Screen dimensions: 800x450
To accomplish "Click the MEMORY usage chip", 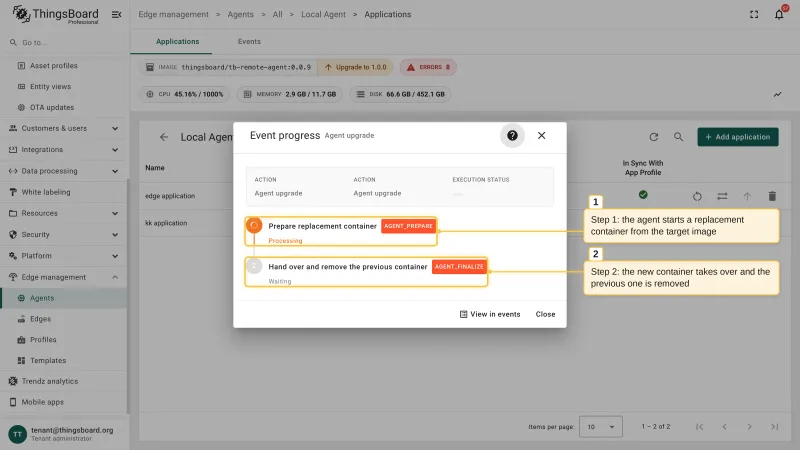I will point(289,94).
